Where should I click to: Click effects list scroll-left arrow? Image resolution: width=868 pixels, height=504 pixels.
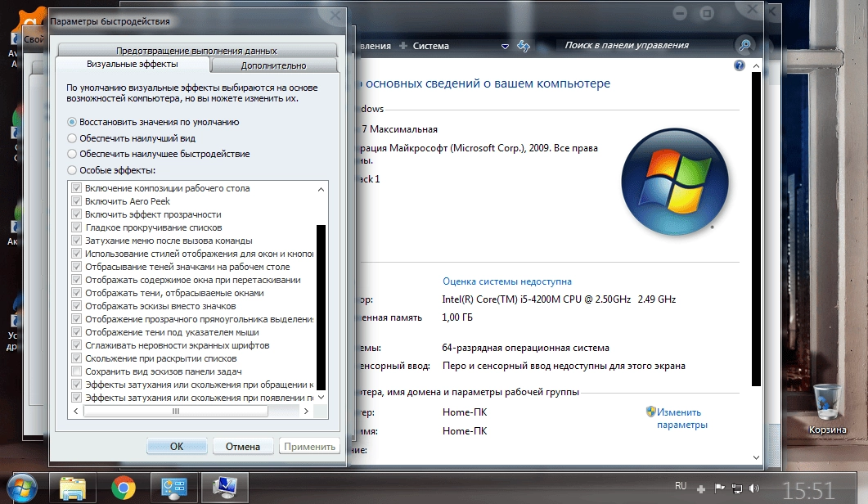tap(76, 411)
